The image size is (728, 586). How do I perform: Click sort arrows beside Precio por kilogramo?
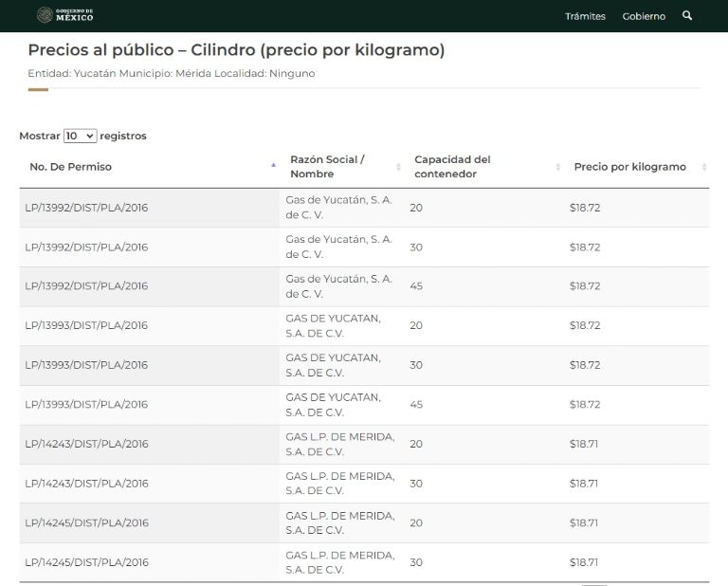pyautogui.click(x=704, y=167)
